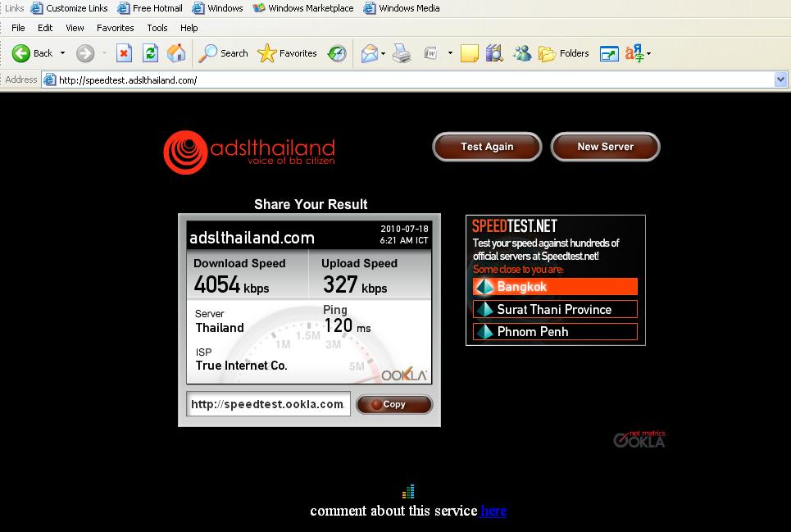The height and width of the screenshot is (532, 791).
Task: Follow the 'here' comment link
Action: 493,511
